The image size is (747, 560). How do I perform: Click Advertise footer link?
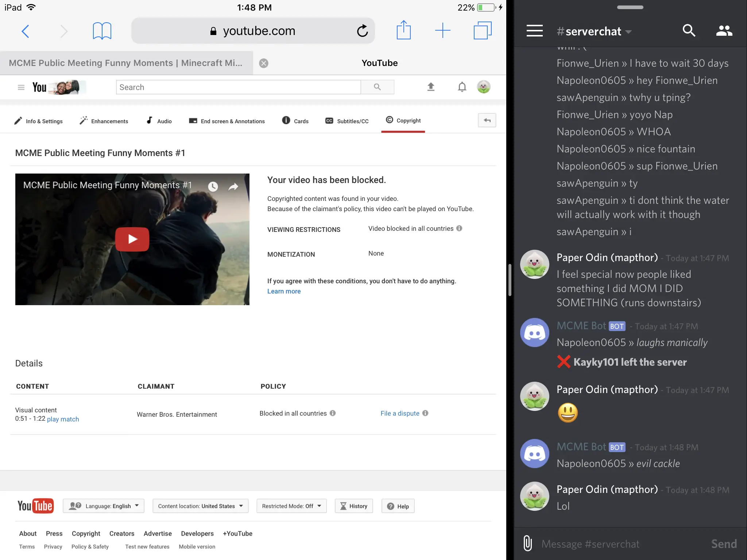[x=158, y=533]
